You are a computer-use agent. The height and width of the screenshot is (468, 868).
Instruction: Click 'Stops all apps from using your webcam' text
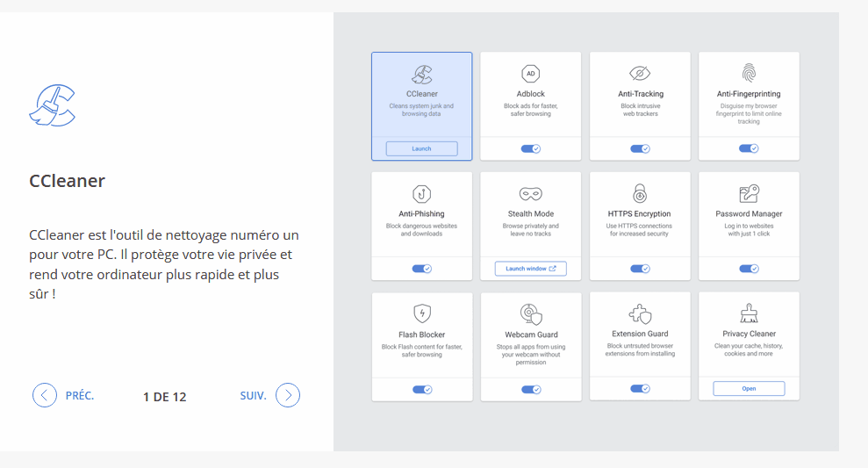click(x=531, y=355)
